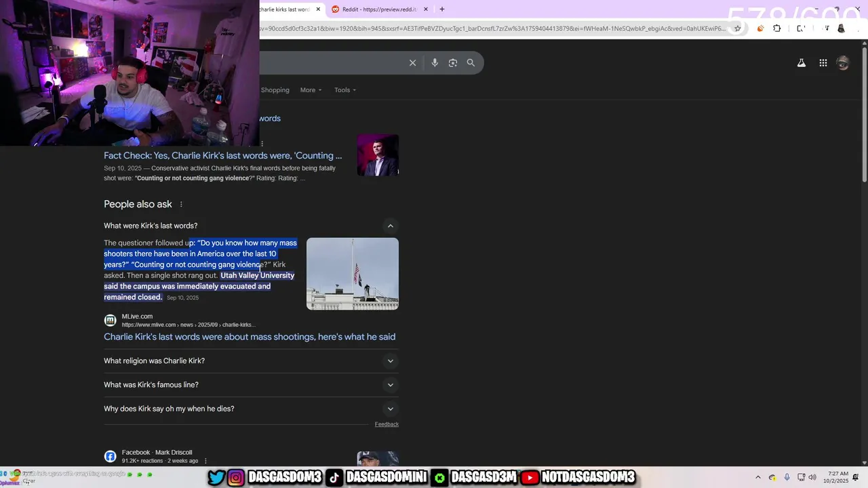Close the charlie kirks last words tab
The width and height of the screenshot is (868, 488).
pos(317,9)
